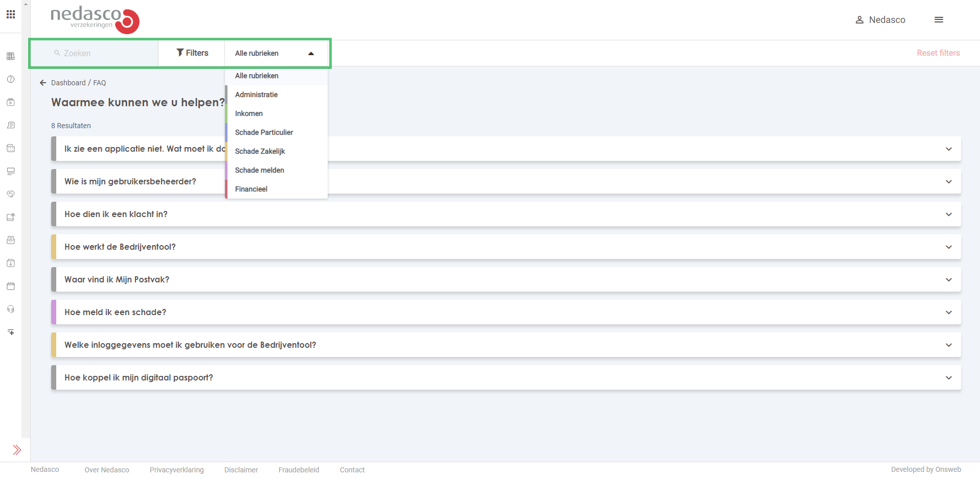This screenshot has width=980, height=478.
Task: Select Financieel category option
Action: coord(277,189)
